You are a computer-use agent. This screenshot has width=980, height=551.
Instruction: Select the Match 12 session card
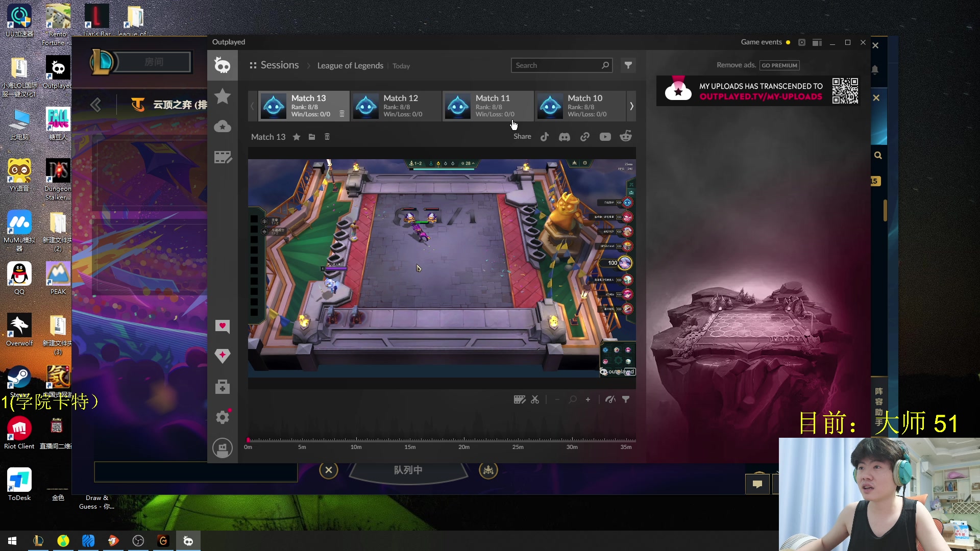tap(396, 106)
